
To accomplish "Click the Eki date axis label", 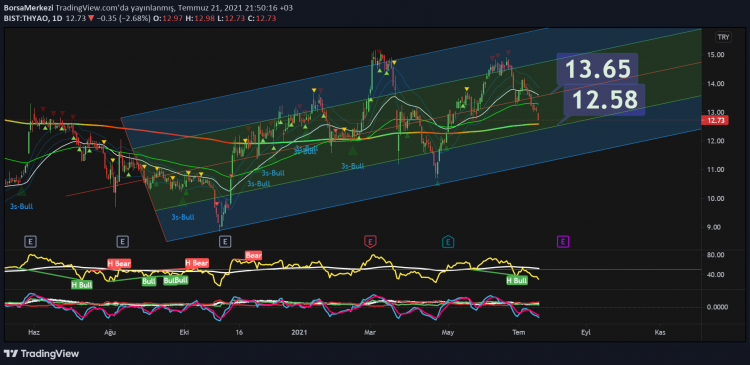I will tap(184, 332).
